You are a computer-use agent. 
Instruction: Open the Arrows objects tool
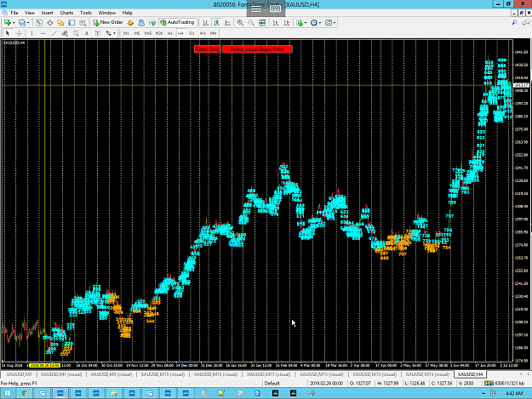pos(109,33)
